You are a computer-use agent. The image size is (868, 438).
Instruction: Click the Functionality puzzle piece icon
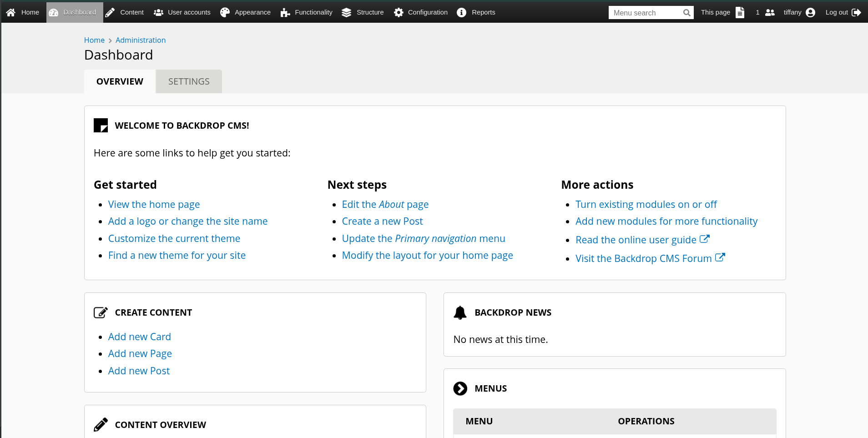pyautogui.click(x=285, y=12)
